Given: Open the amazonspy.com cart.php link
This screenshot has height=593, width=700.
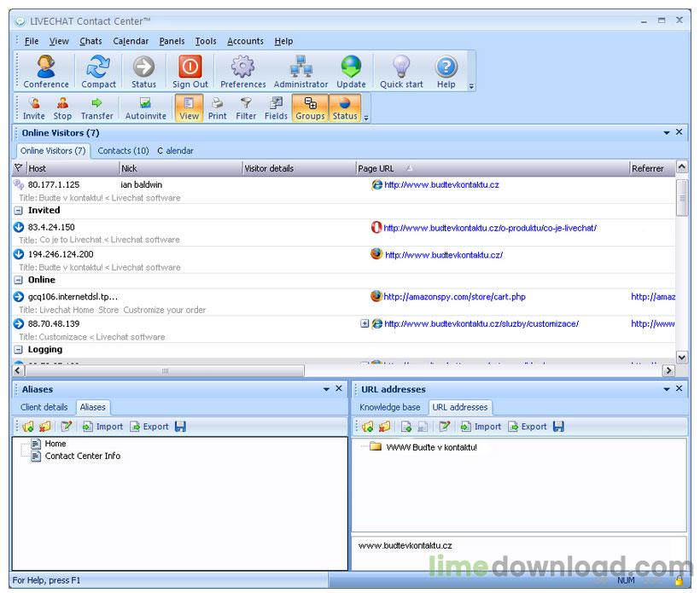Looking at the screenshot, I should click(x=454, y=297).
